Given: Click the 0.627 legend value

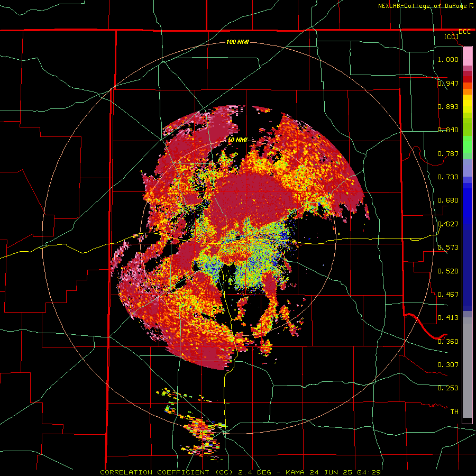Looking at the screenshot, I should point(448,224).
